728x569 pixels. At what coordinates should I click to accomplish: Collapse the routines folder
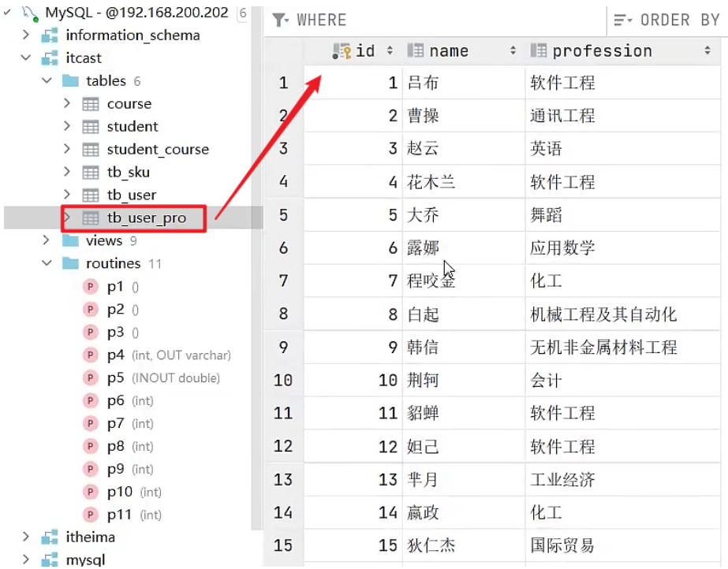point(47,263)
